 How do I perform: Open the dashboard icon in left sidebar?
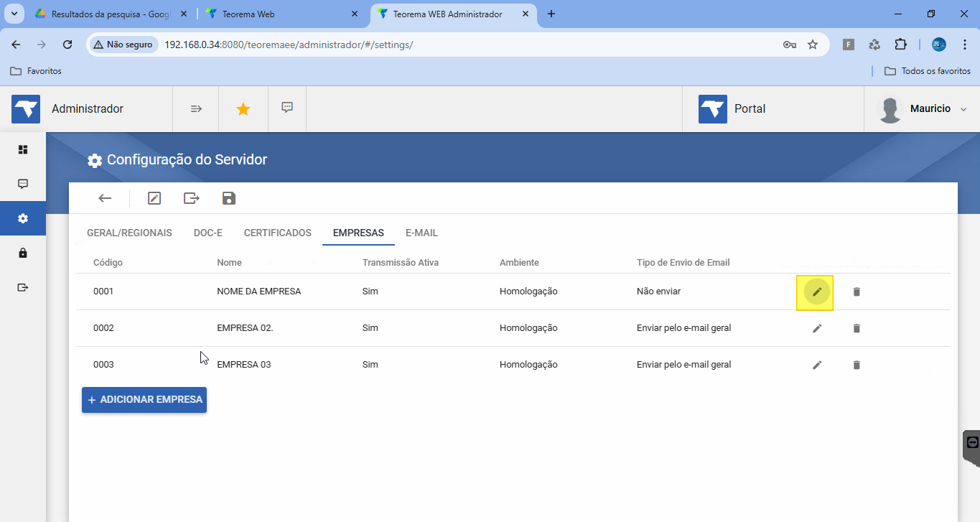click(23, 149)
